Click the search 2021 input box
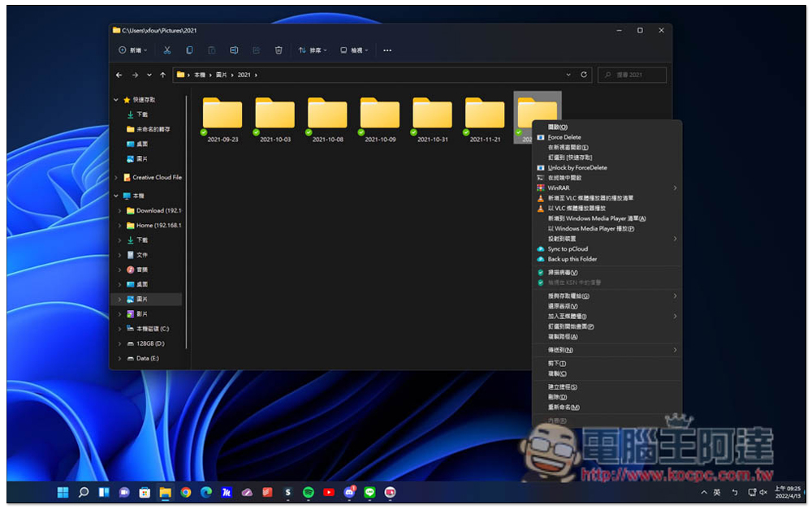The image size is (812, 509). pos(632,75)
